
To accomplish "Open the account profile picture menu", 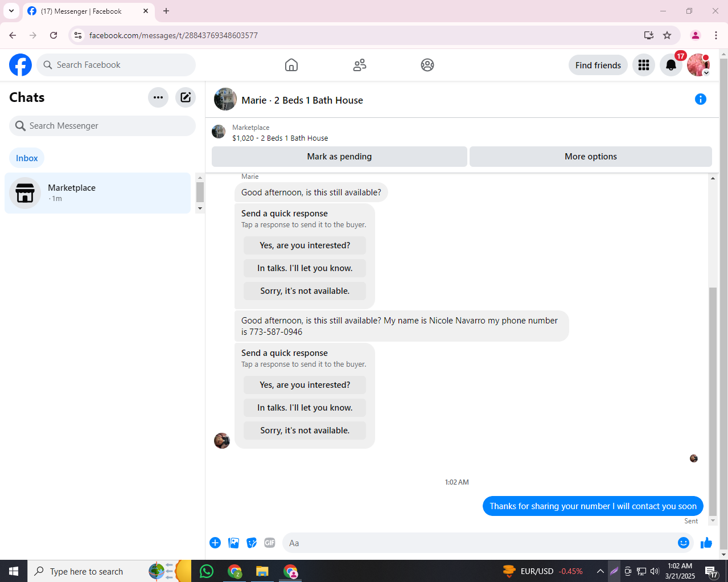I will coord(698,65).
